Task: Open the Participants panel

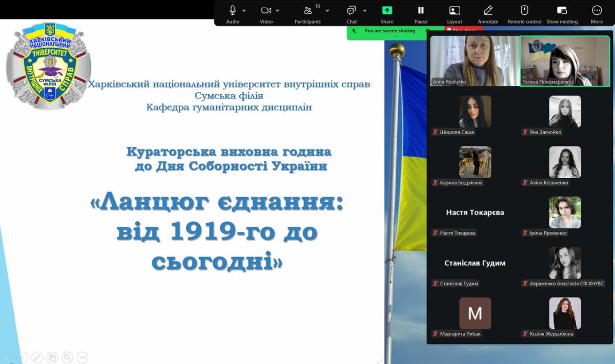Action: coord(307,11)
